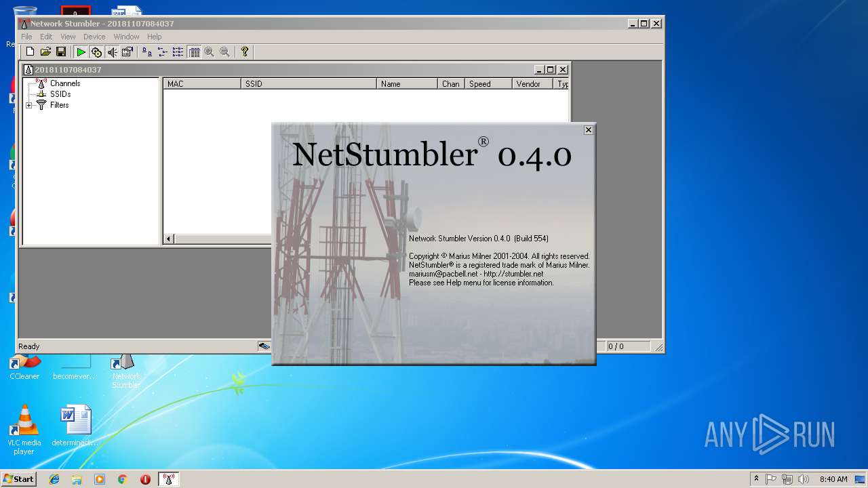
Task: Click the zoom in magnifier
Action: coord(210,52)
